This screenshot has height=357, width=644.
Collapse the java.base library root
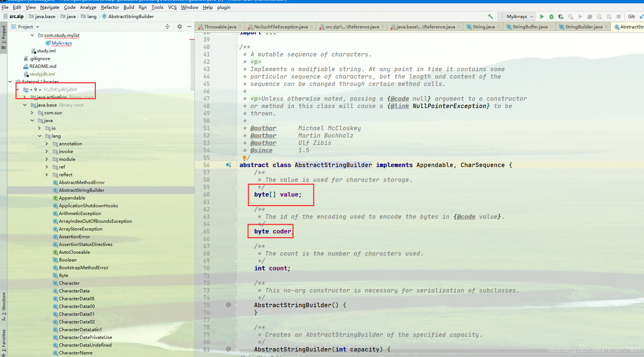(25, 105)
